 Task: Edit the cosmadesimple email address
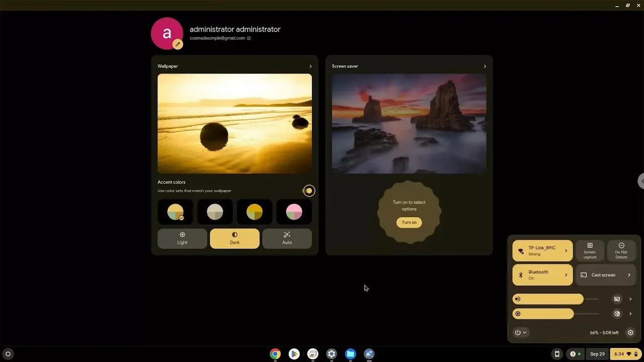tap(249, 38)
